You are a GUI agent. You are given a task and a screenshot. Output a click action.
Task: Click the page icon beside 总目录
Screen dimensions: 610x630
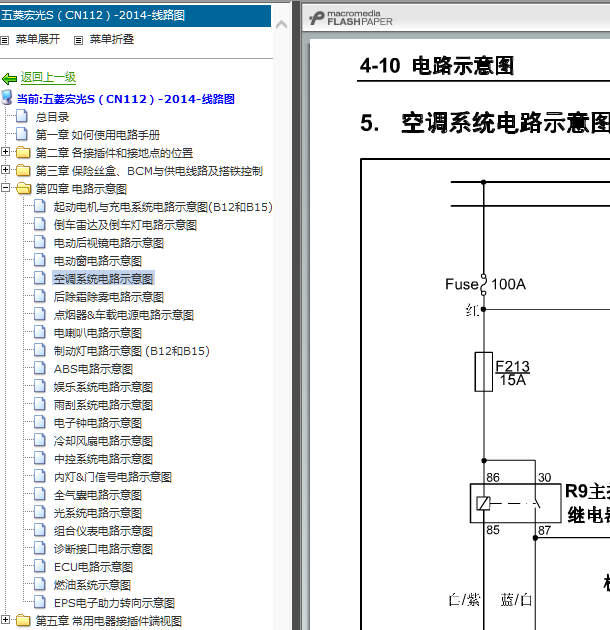[x=22, y=116]
